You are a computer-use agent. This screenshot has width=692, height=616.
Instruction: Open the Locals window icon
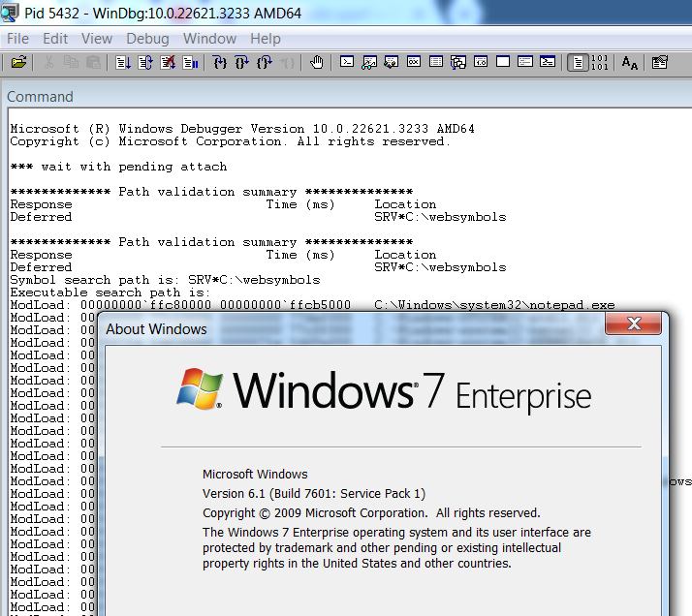(391, 62)
